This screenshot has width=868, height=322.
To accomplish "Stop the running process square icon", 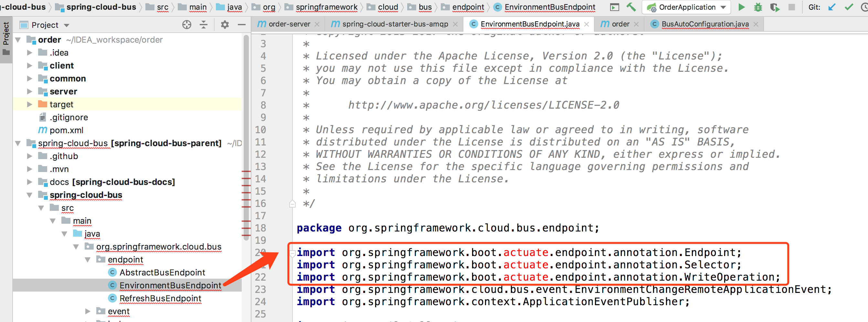I will (791, 7).
